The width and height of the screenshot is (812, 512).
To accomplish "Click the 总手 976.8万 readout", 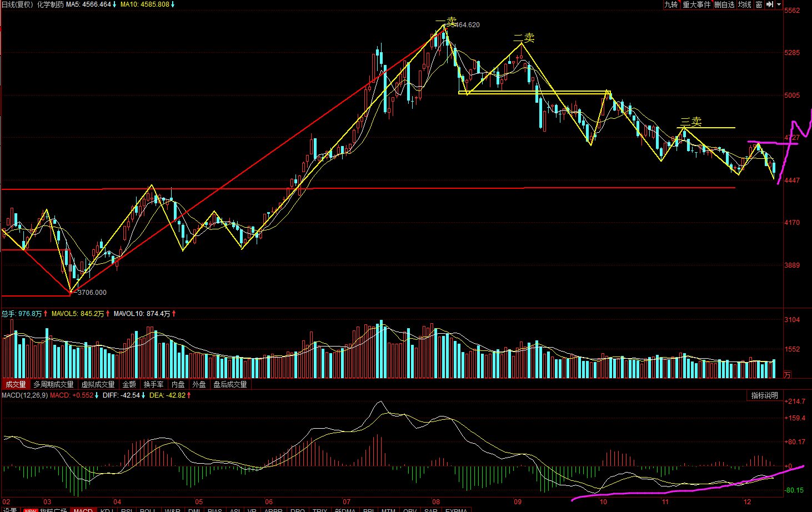I will [22, 314].
